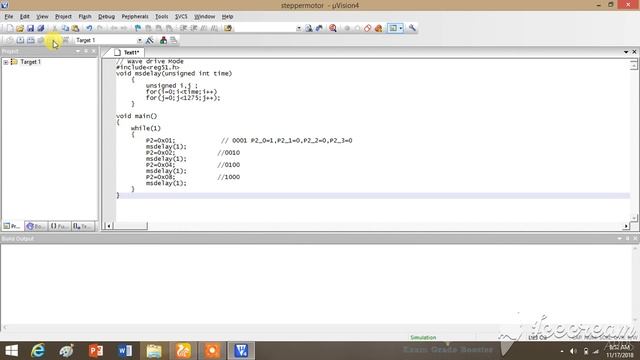Screen dimensions: 640x360
Task: Click the Rebuild all target files icon
Action: (x=31, y=40)
